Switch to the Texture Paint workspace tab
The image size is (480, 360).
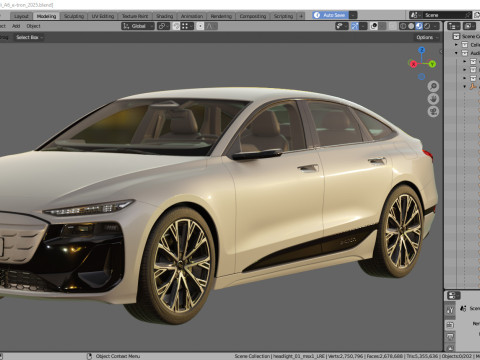(x=135, y=16)
